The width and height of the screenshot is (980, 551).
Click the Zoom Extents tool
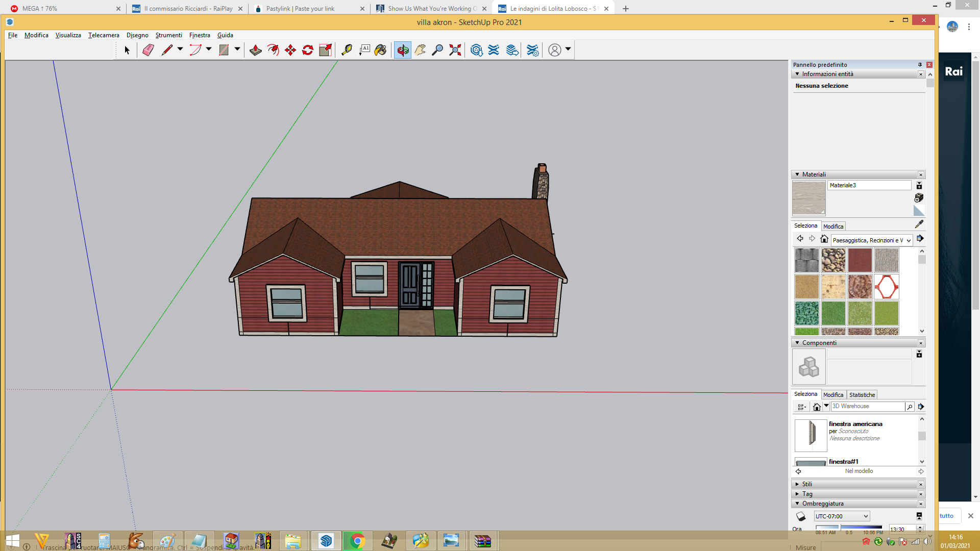tap(455, 50)
